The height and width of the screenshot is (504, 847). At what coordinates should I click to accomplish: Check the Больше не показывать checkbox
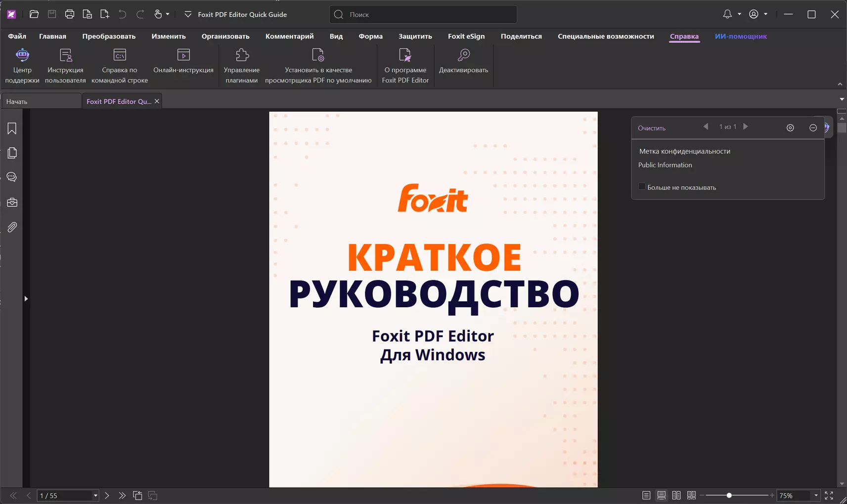pos(642,187)
